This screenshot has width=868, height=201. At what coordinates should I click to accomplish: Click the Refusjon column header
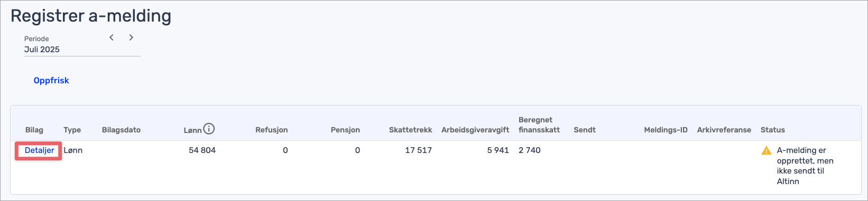click(272, 130)
